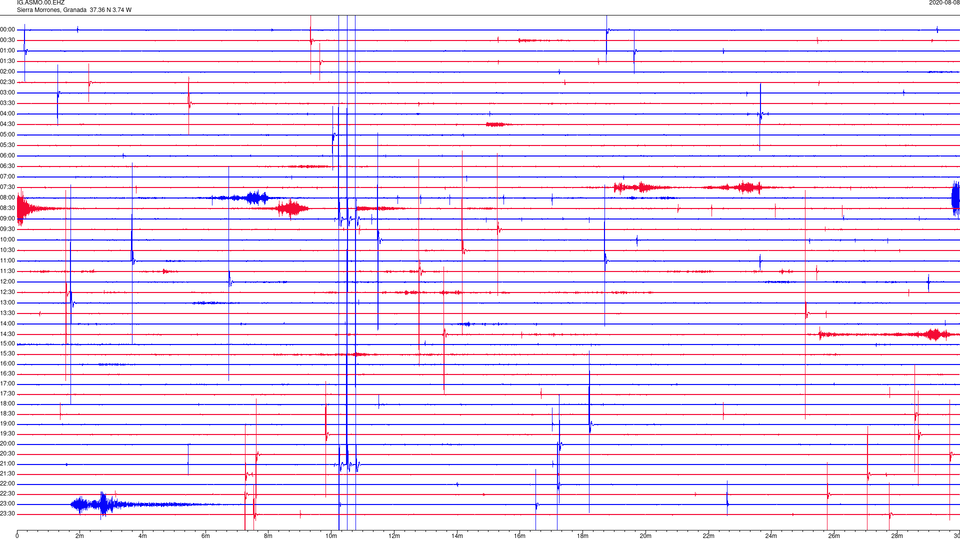Click the 22m tick label on time axis
This screenshot has width=960, height=540.
708,536
